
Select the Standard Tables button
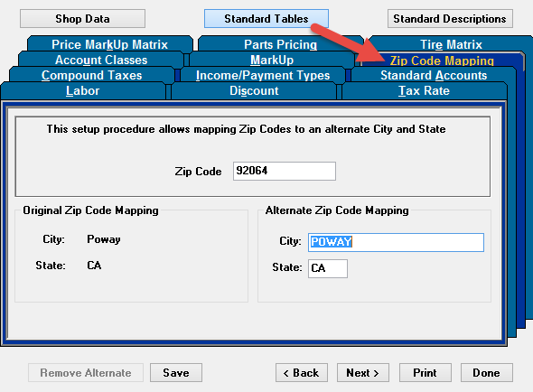click(266, 19)
